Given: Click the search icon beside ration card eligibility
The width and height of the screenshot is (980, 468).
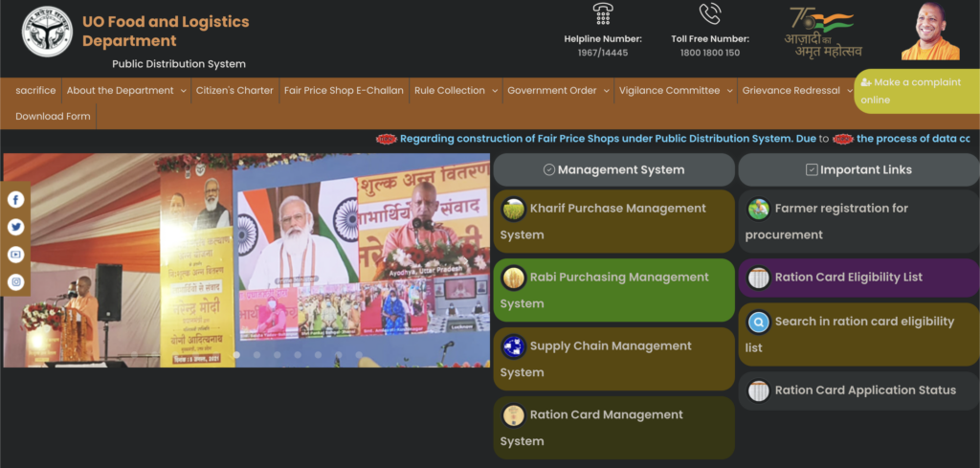Looking at the screenshot, I should pos(759,322).
